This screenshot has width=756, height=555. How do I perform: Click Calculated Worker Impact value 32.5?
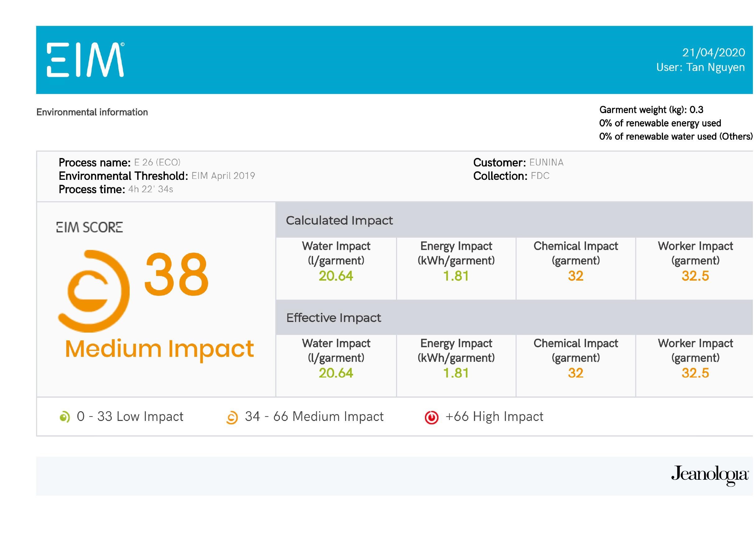(695, 276)
